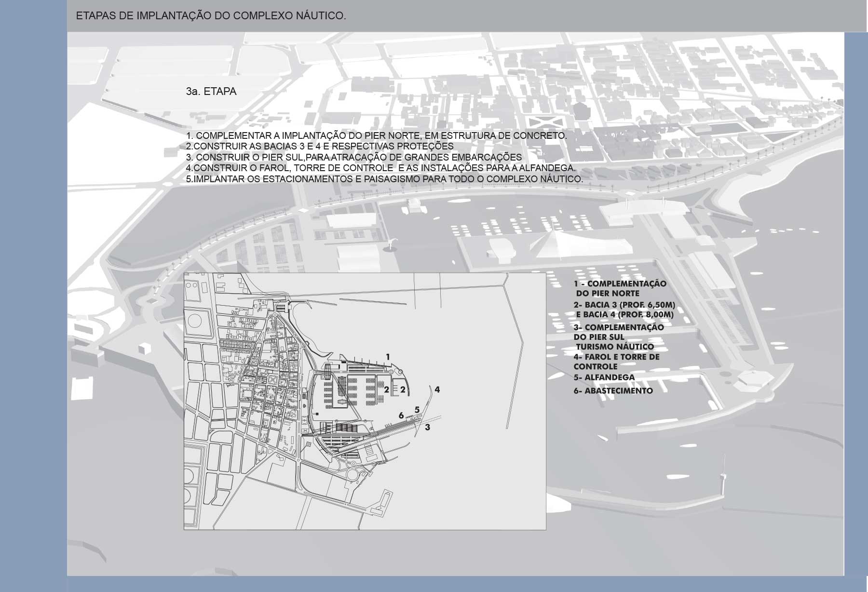The image size is (868, 592).
Task: Click legend entry '6- ABASTECIMENTO'
Action: (x=613, y=391)
